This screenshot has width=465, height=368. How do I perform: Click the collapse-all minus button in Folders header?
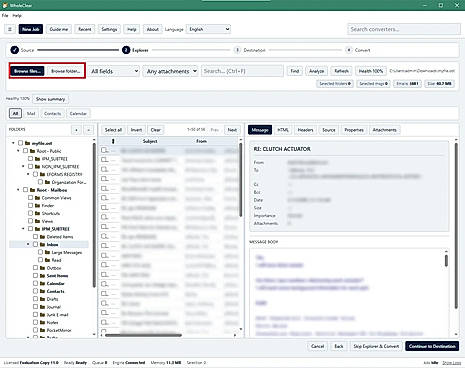click(88, 130)
